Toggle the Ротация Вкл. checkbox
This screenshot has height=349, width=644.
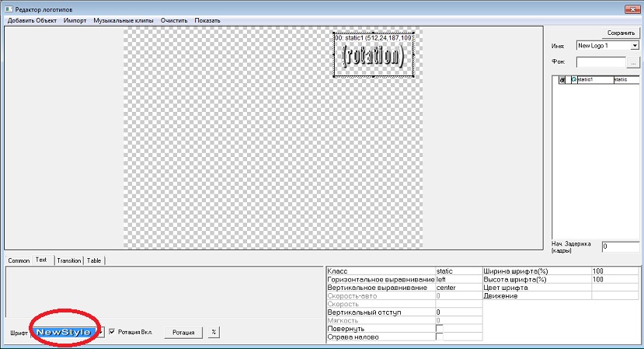pos(113,332)
